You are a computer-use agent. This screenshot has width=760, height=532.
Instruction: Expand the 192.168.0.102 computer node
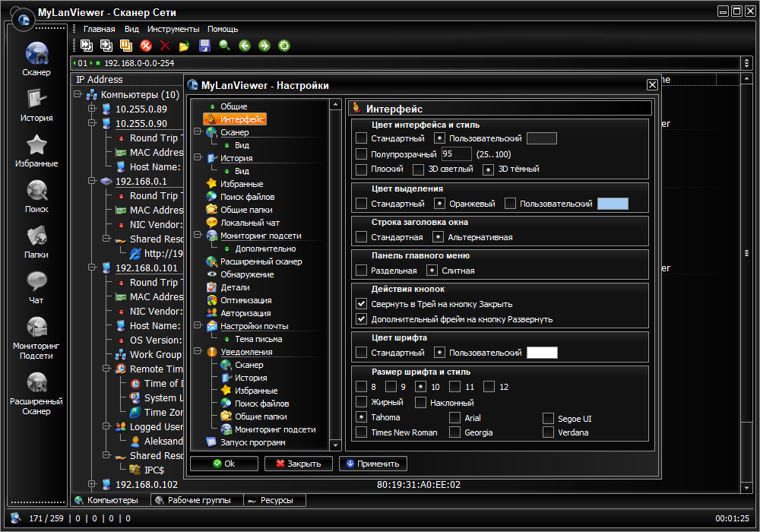pyautogui.click(x=92, y=483)
